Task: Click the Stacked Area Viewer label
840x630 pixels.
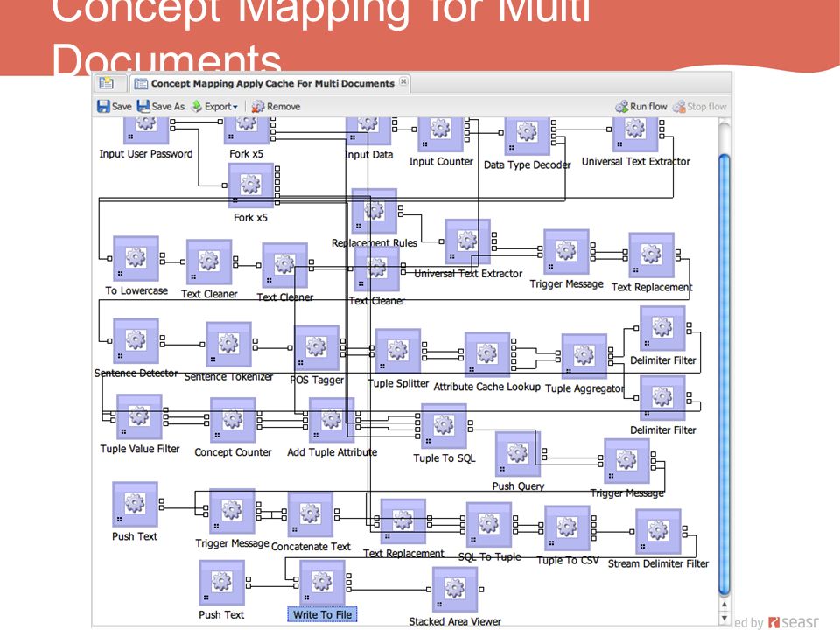Action: pos(455,621)
